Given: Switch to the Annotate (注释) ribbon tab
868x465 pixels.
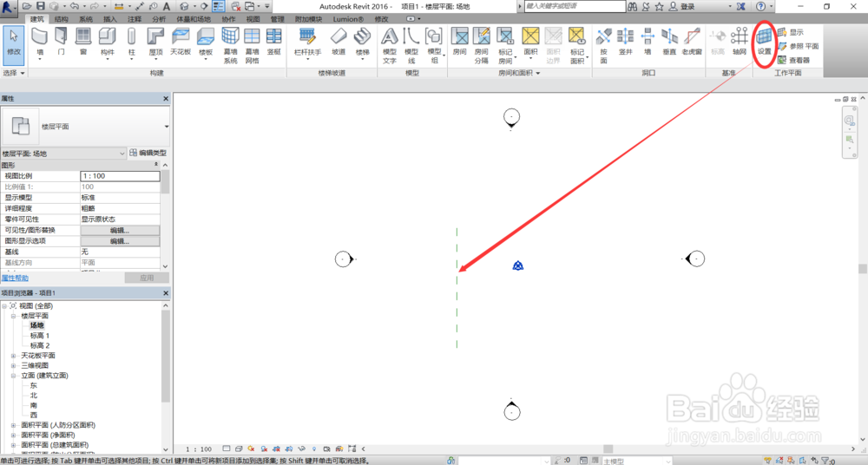Looking at the screenshot, I should 135,19.
